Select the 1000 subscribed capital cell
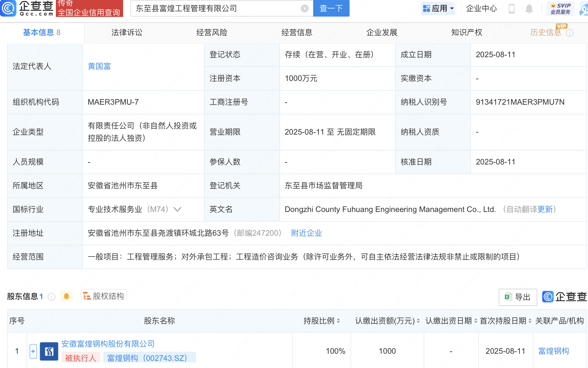The height and width of the screenshot is (368, 588). (387, 351)
